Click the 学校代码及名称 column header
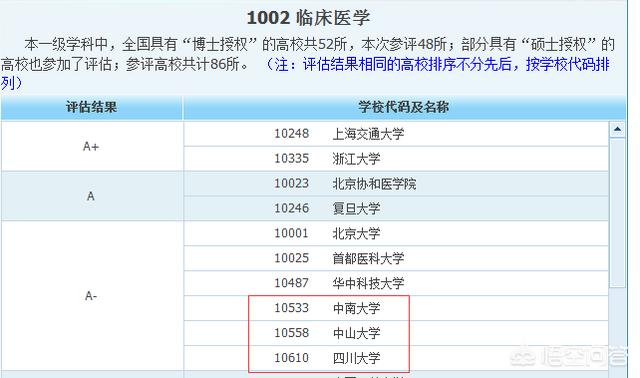Screen dimensions: 640x378 click(404, 107)
